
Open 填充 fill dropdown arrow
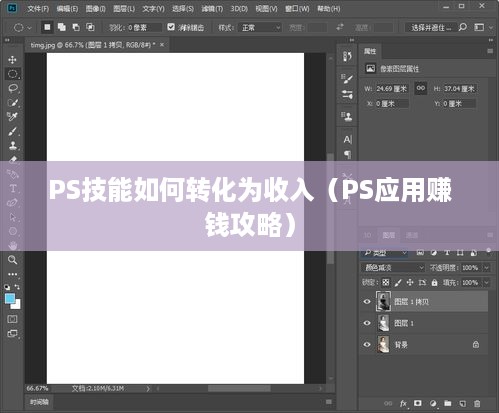click(x=486, y=283)
